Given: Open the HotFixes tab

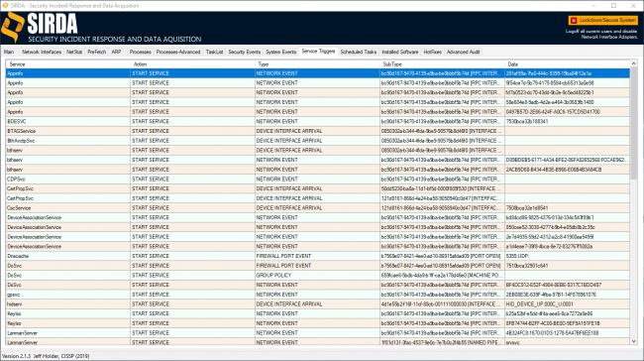Looking at the screenshot, I should point(433,52).
